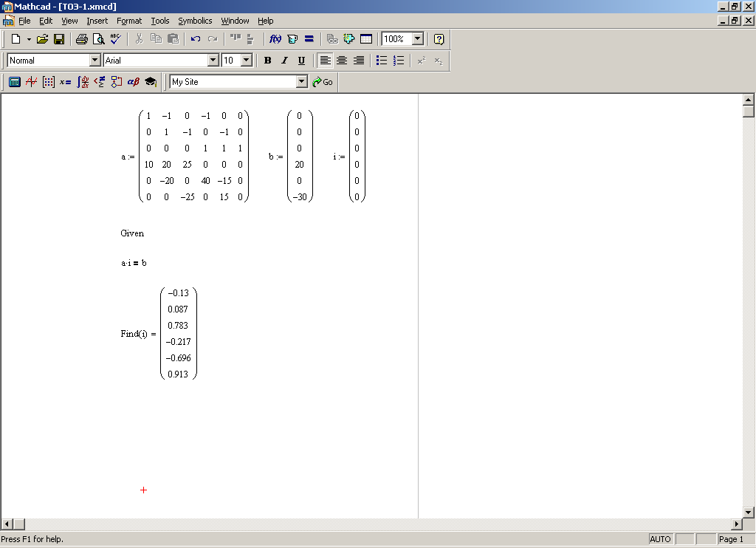Open the Insert Function f(x) dialog

pyautogui.click(x=275, y=39)
